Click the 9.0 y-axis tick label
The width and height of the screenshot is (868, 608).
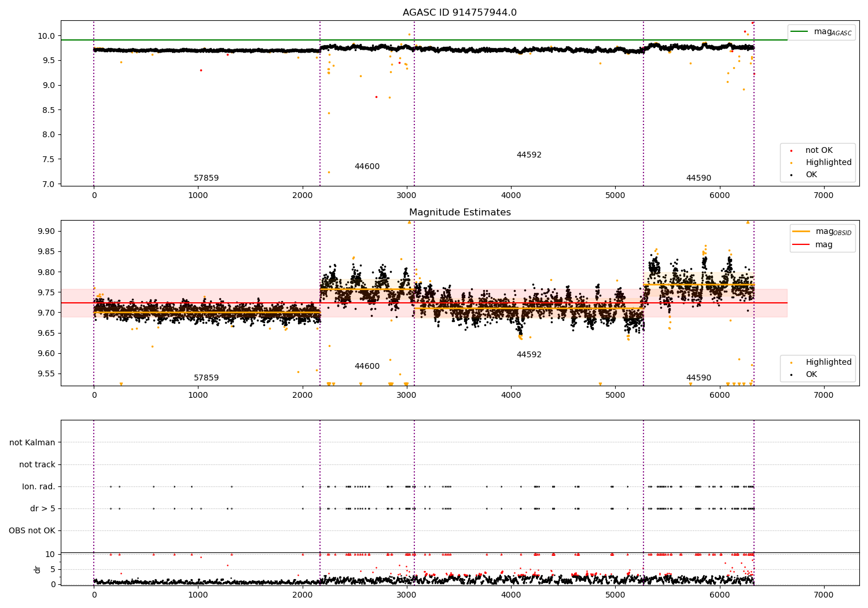tap(49, 86)
